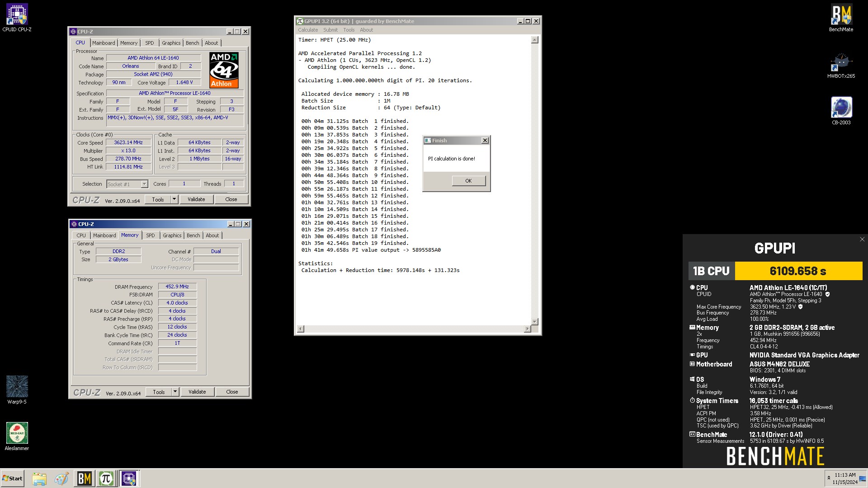Viewport: 868px width, 488px height.
Task: Click the BenchMate section icon in overlay
Action: (x=692, y=434)
